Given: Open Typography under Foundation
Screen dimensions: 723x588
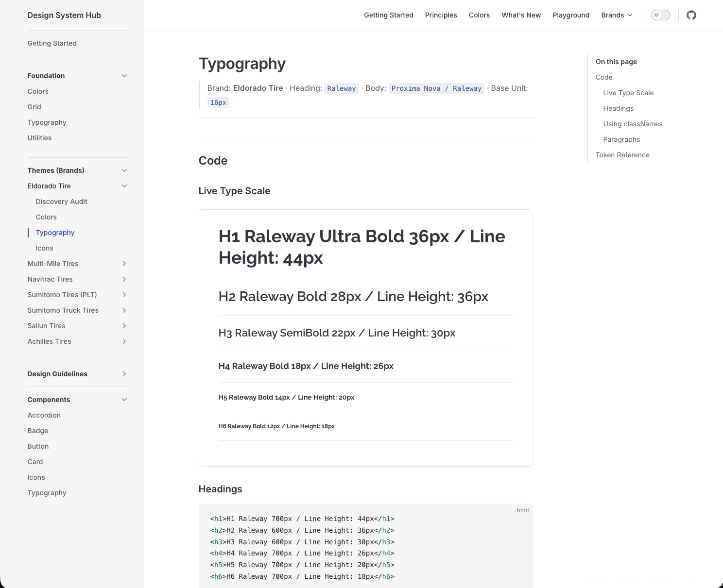Looking at the screenshot, I should click(47, 122).
